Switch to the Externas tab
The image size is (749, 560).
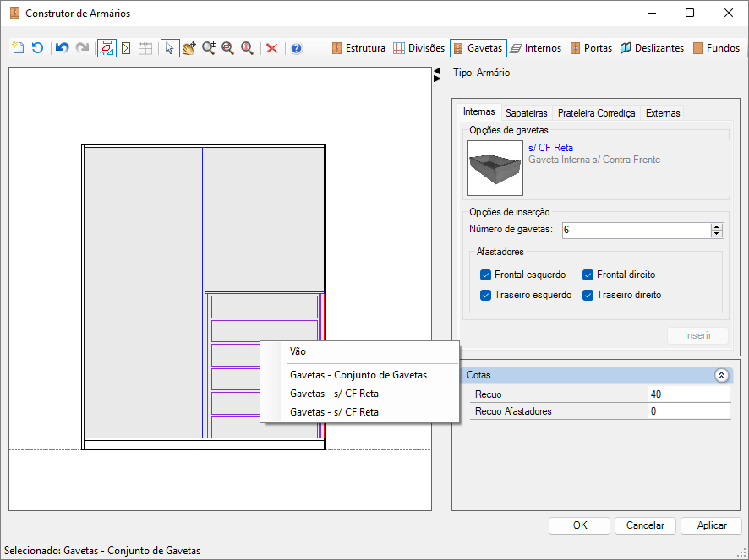pyautogui.click(x=663, y=113)
